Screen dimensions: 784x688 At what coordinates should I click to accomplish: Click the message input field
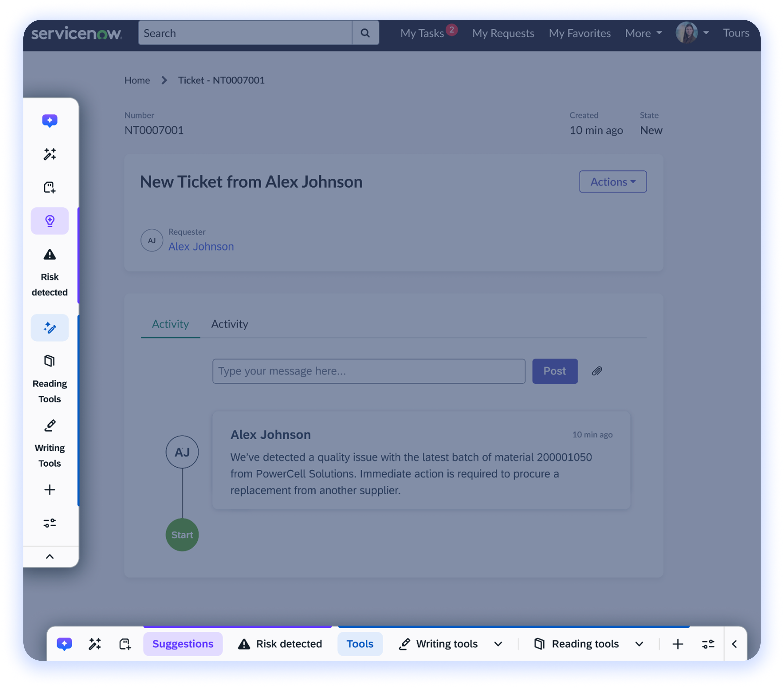point(369,371)
